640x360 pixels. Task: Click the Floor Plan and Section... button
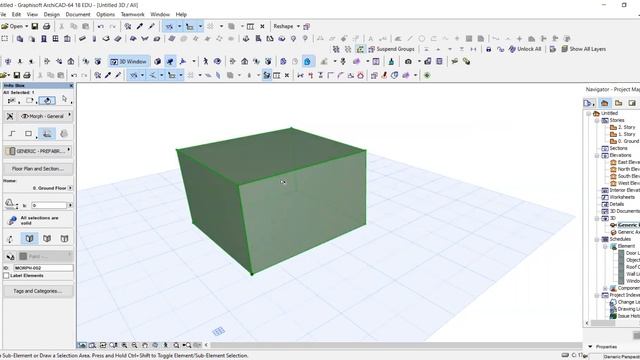tap(38, 169)
